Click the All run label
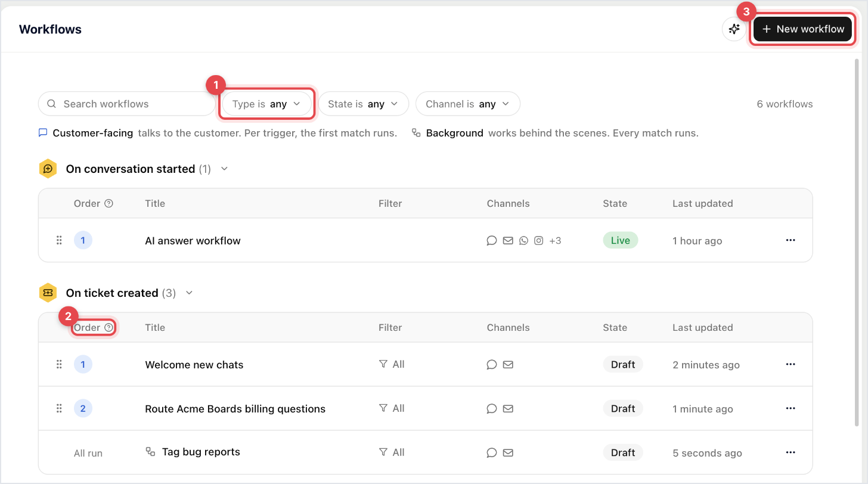Screen dimensions: 868x484 88,453
